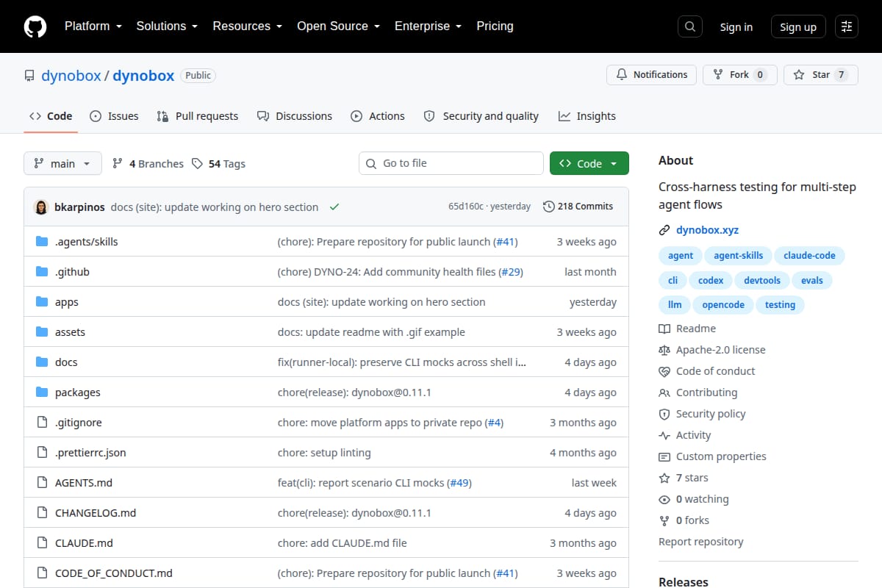
Task: Open the dynobox owner link
Action: coord(71,76)
